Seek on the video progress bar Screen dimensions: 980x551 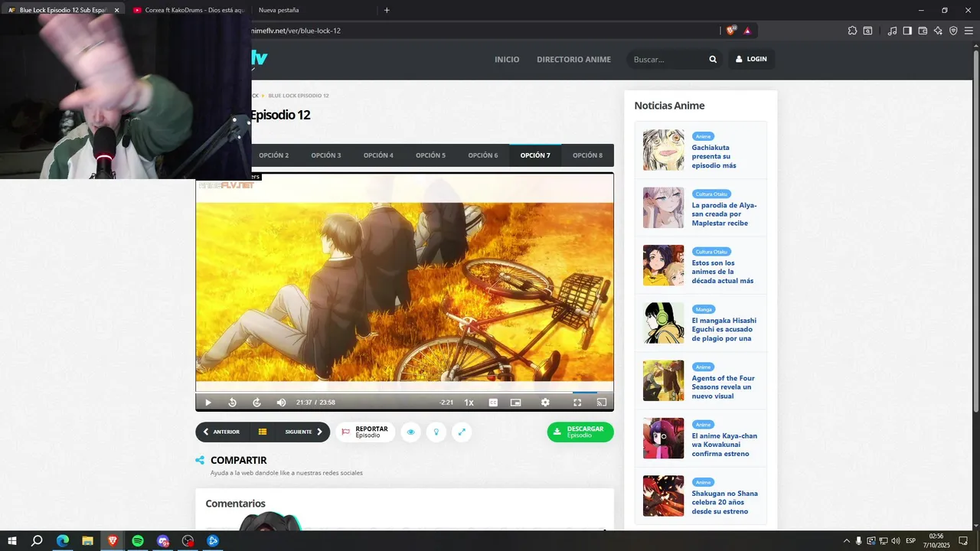(x=404, y=392)
